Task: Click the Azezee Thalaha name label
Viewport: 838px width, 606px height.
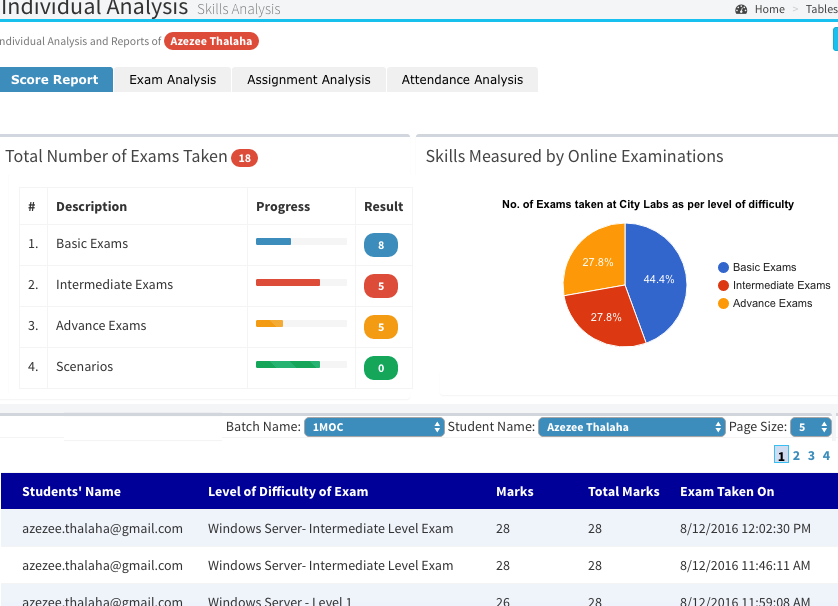Action: [x=212, y=41]
